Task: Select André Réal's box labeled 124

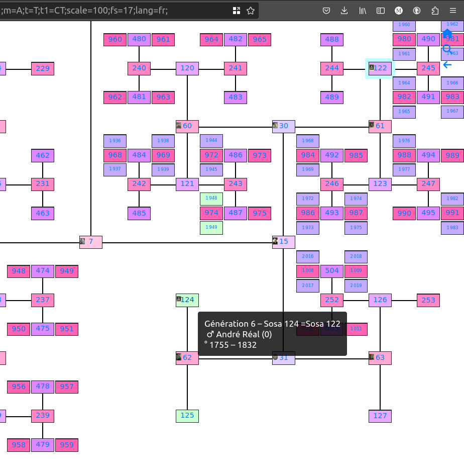Action: tap(187, 300)
